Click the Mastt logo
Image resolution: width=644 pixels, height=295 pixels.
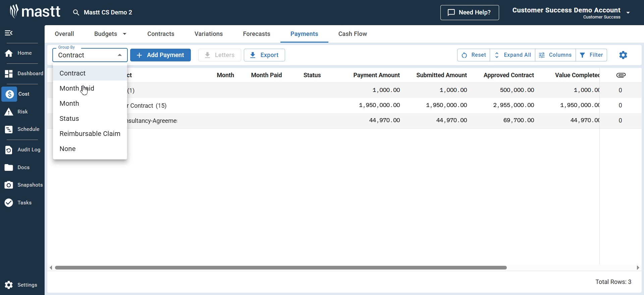(x=35, y=12)
